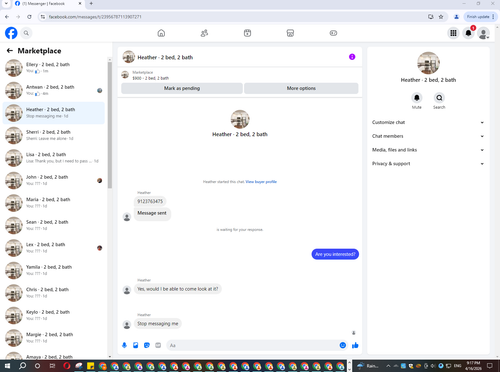Open the Antwan - 2 bed, 2 bath chat
500x372 pixels.
pyautogui.click(x=54, y=90)
